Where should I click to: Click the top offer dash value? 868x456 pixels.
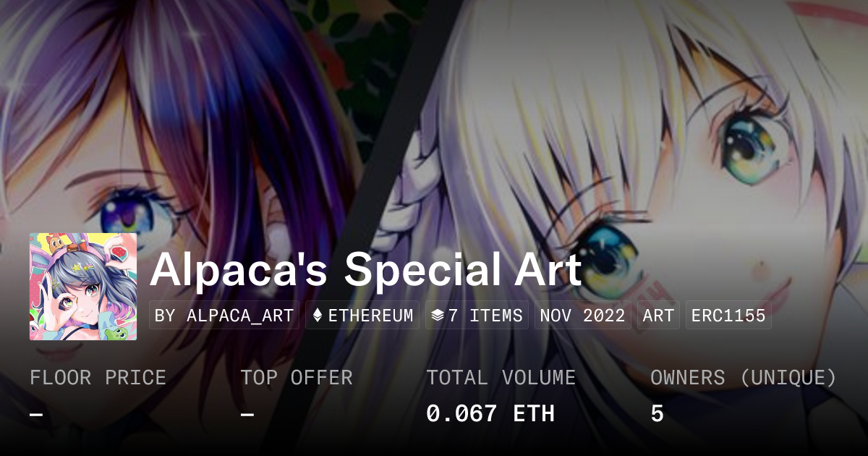pos(247,415)
